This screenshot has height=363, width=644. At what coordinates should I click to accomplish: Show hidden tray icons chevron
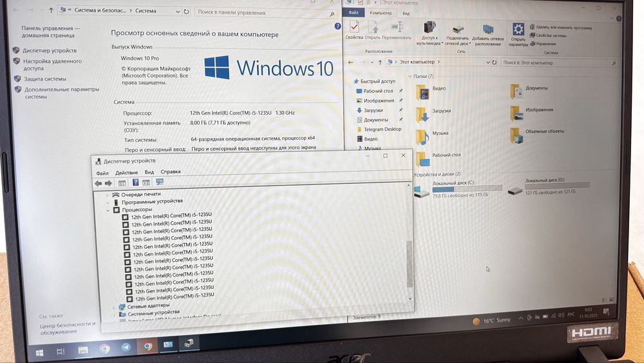(521, 319)
